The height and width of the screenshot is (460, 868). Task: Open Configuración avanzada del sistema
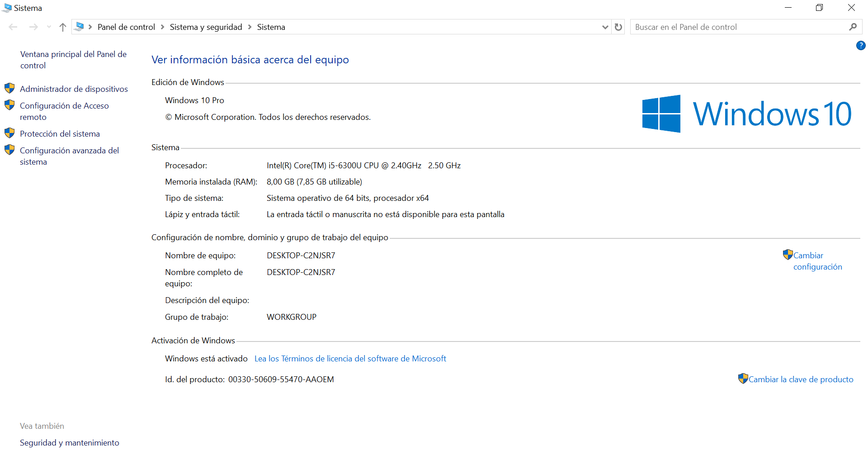pos(69,156)
